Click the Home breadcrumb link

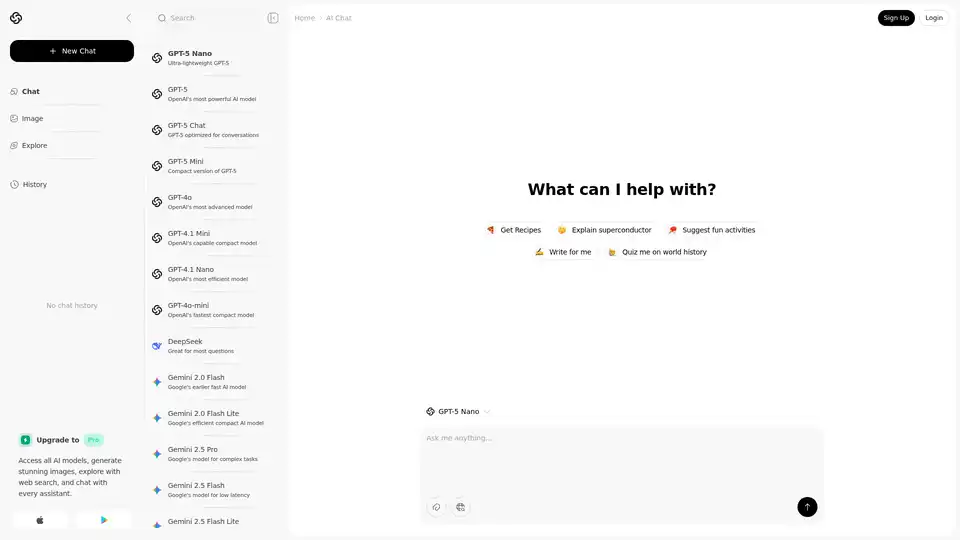pos(304,18)
